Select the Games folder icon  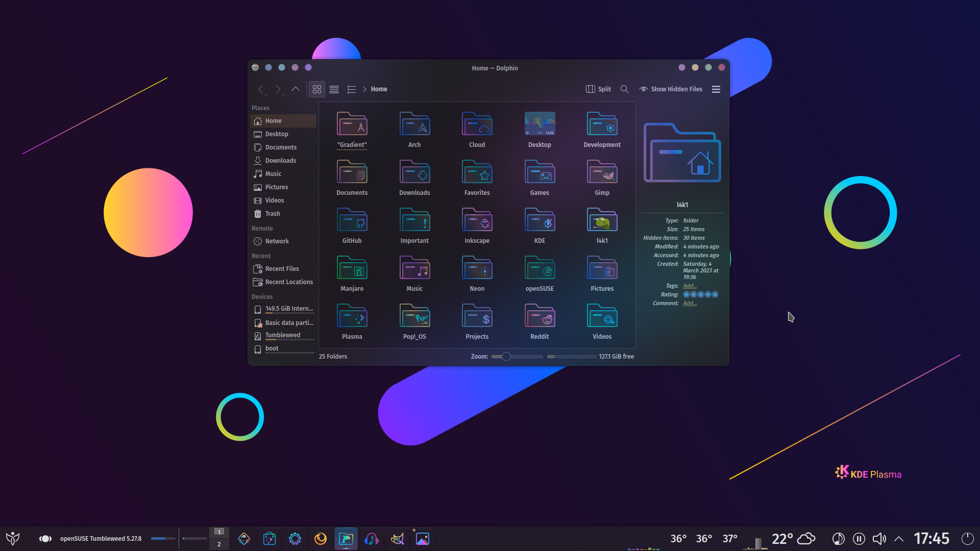click(540, 171)
